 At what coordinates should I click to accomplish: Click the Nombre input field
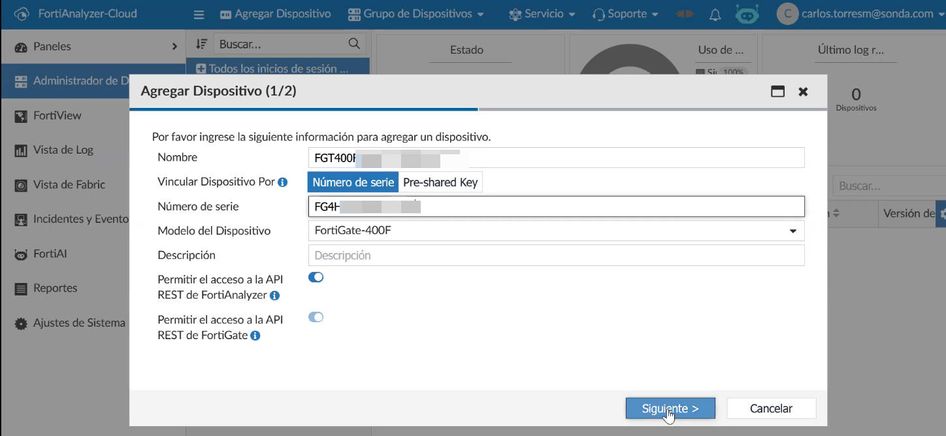pos(556,157)
